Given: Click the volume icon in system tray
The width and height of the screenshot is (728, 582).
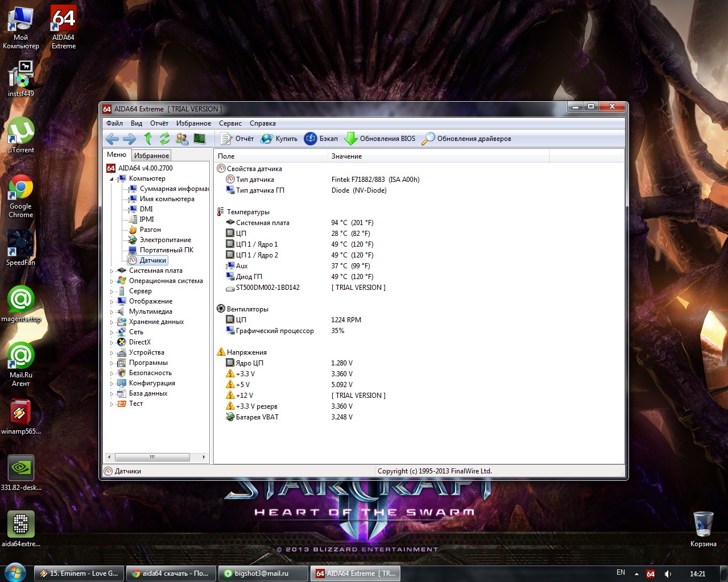Looking at the screenshot, I should tap(668, 573).
